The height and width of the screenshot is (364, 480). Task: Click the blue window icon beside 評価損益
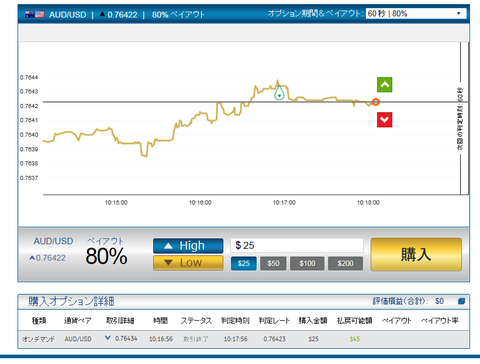click(x=461, y=301)
